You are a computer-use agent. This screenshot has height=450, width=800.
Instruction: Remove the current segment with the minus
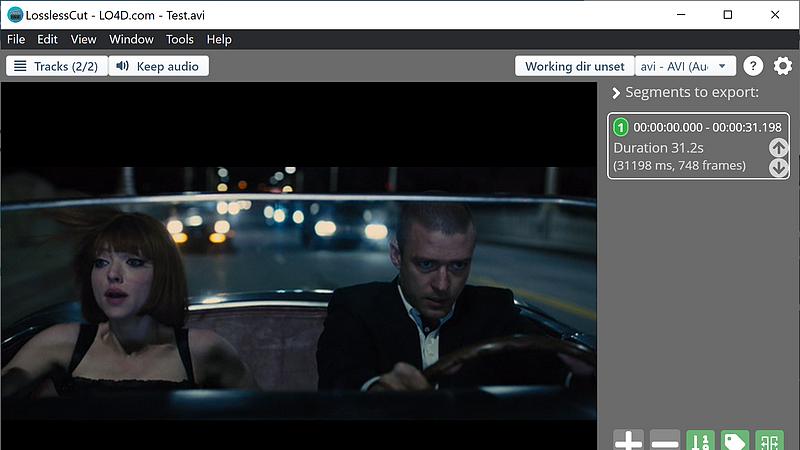[x=665, y=440]
